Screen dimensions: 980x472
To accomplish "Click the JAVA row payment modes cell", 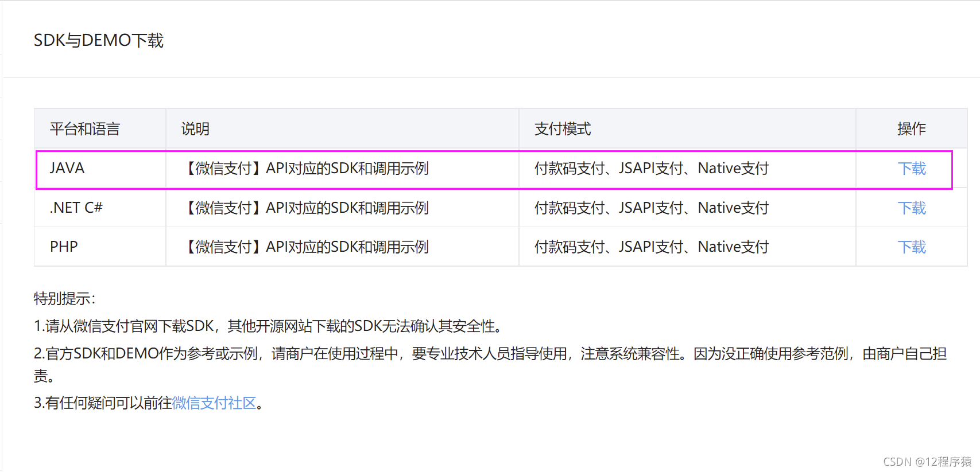I will click(687, 169).
